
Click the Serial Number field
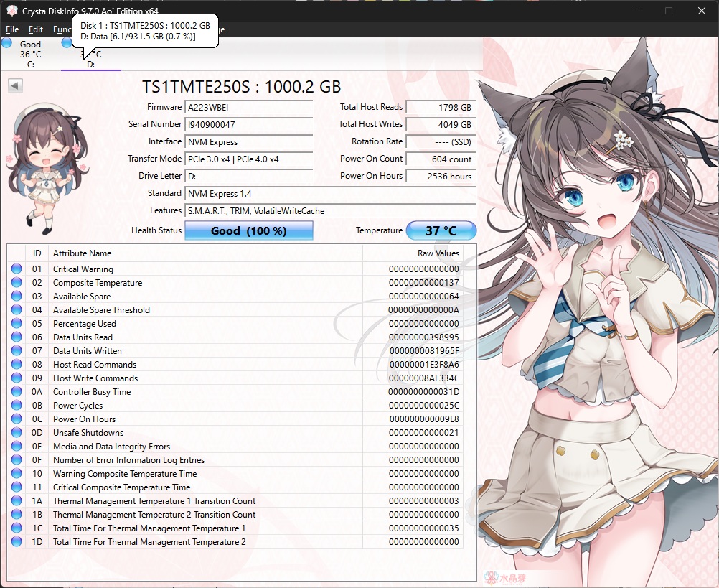pyautogui.click(x=248, y=124)
